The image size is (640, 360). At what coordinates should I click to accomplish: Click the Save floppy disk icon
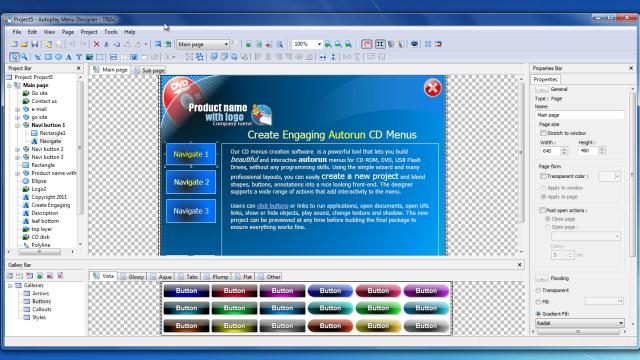tap(35, 44)
